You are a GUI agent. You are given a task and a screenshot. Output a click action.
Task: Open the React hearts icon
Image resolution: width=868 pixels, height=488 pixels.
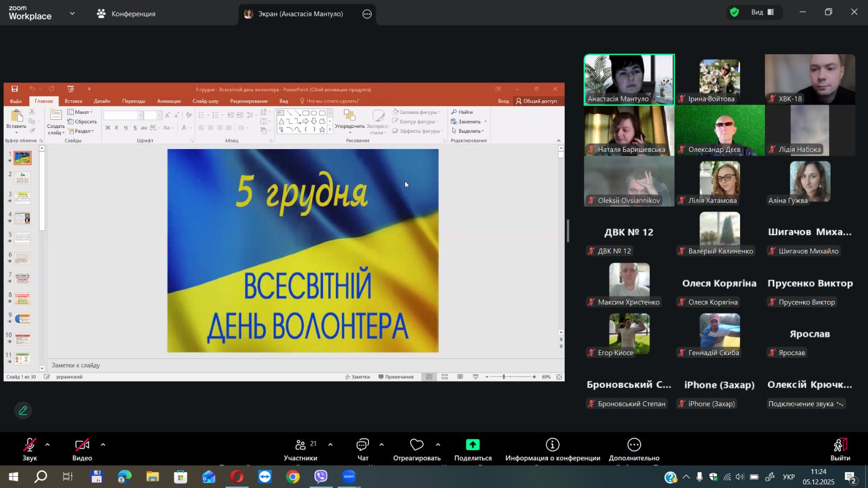pyautogui.click(x=417, y=445)
